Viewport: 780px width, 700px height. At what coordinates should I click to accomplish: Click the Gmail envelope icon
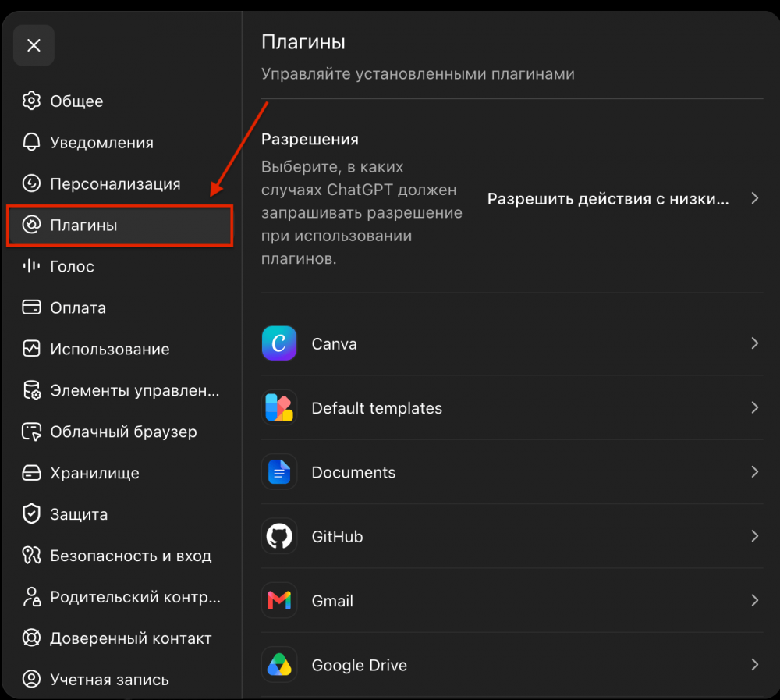click(x=279, y=600)
